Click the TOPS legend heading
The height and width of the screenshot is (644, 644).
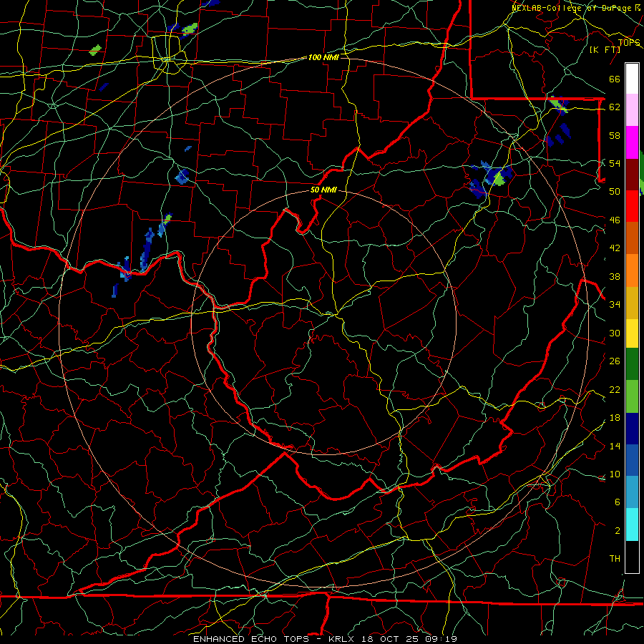coord(629,43)
